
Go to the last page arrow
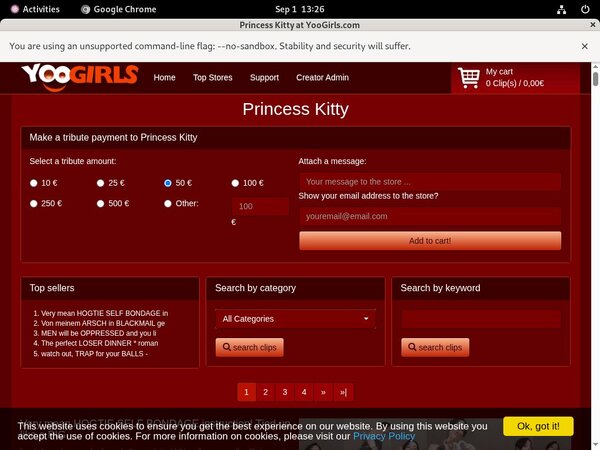click(x=343, y=392)
